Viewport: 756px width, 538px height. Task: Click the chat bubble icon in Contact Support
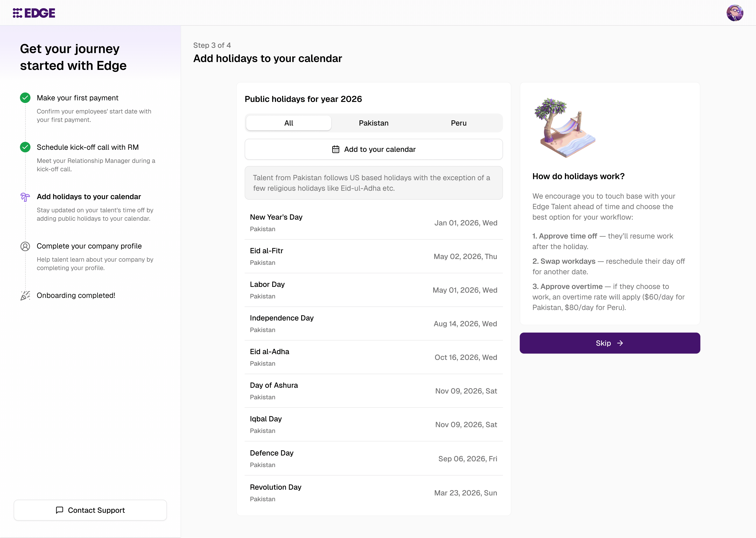click(59, 510)
